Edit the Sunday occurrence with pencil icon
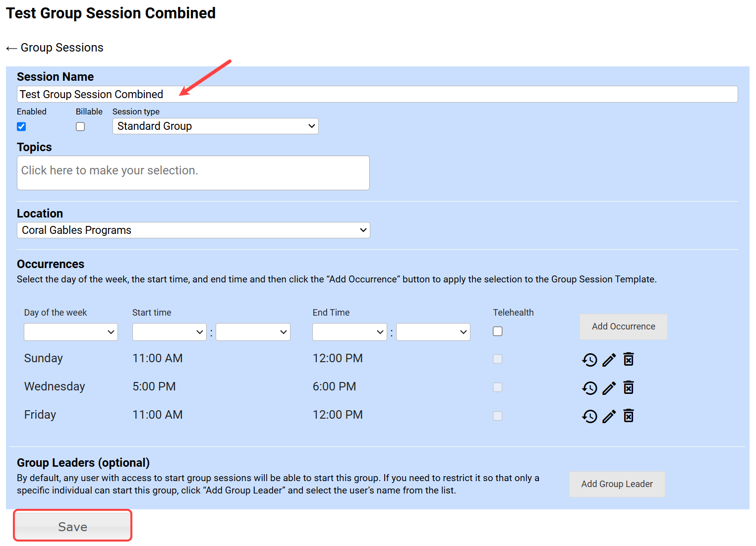This screenshot has height=546, width=756. [609, 360]
